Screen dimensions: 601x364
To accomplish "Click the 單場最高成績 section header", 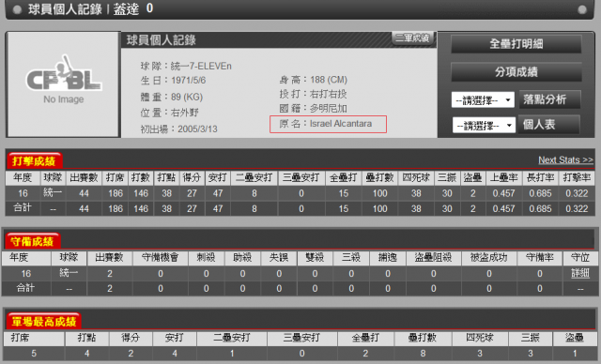I will click(x=44, y=322).
